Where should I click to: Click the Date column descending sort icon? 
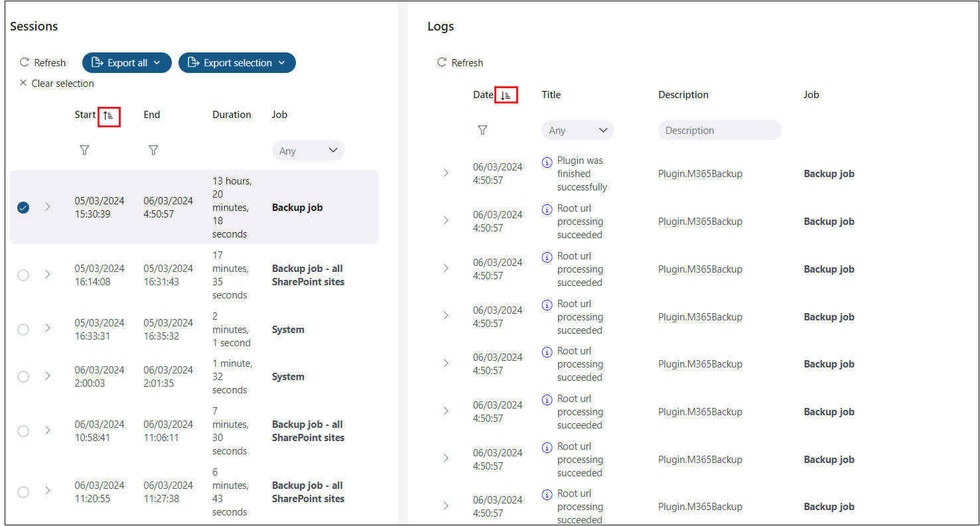506,96
